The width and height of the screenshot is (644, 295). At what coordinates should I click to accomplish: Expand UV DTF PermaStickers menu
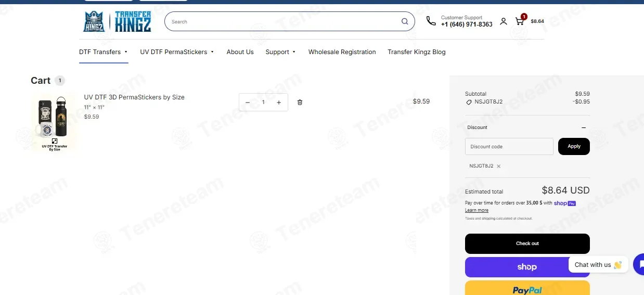[x=177, y=52]
